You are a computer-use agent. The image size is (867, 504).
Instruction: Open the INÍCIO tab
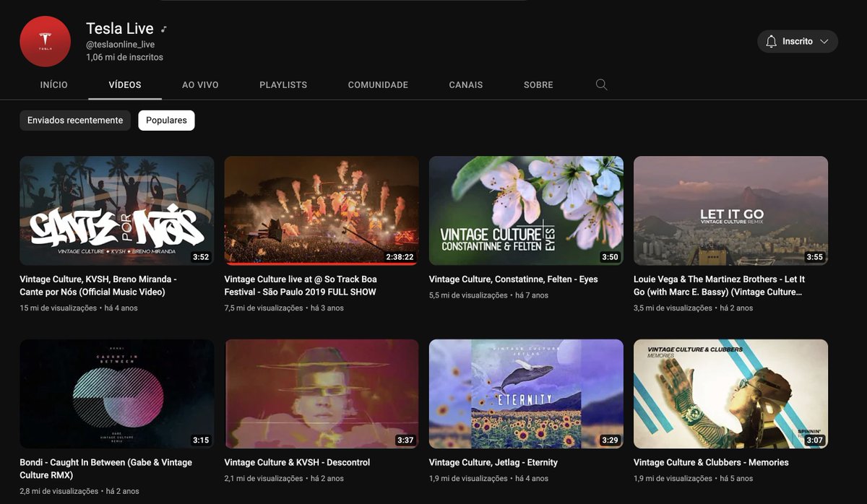[x=54, y=84]
